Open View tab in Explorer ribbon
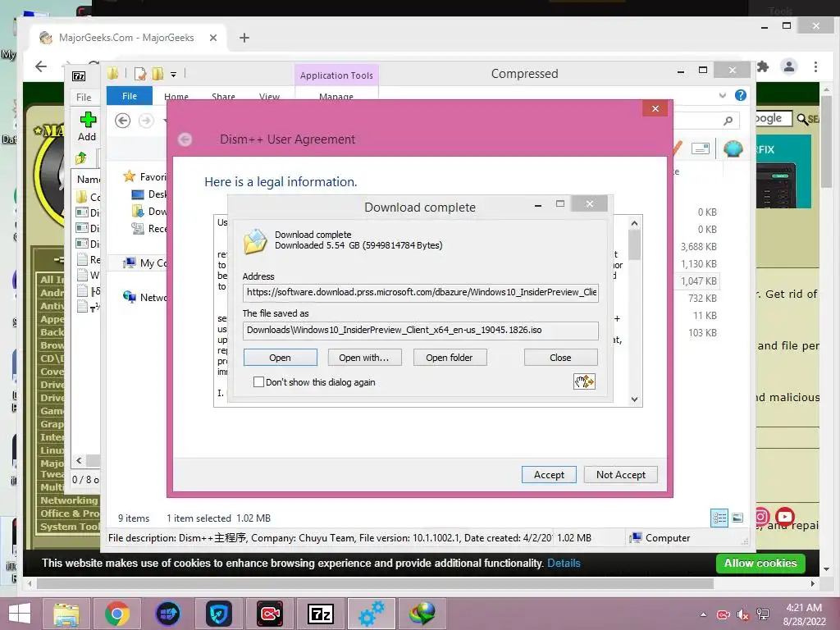 click(269, 97)
